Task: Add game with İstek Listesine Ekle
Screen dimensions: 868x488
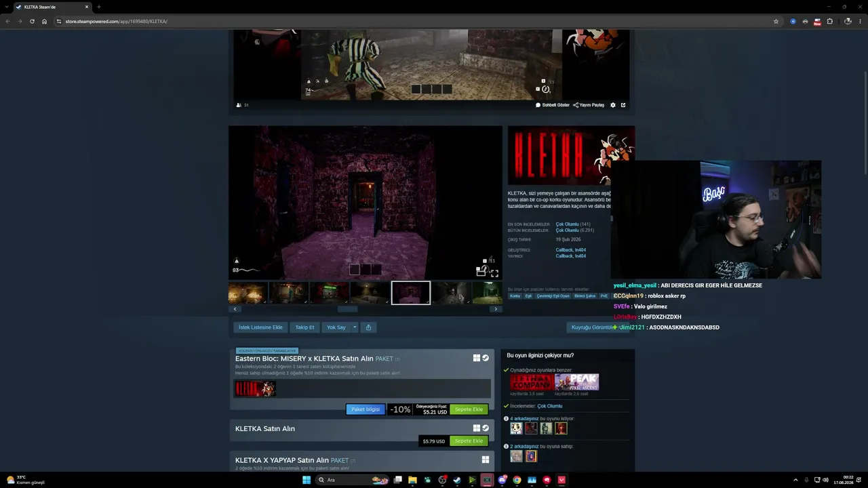Action: click(x=260, y=327)
